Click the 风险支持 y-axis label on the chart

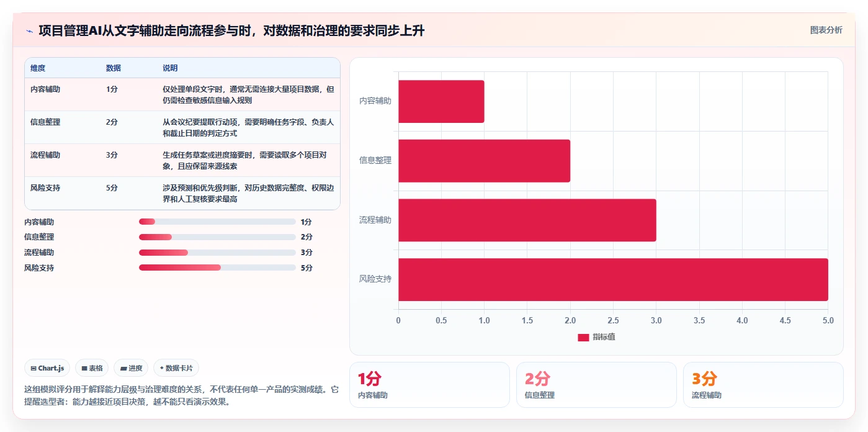(x=375, y=279)
